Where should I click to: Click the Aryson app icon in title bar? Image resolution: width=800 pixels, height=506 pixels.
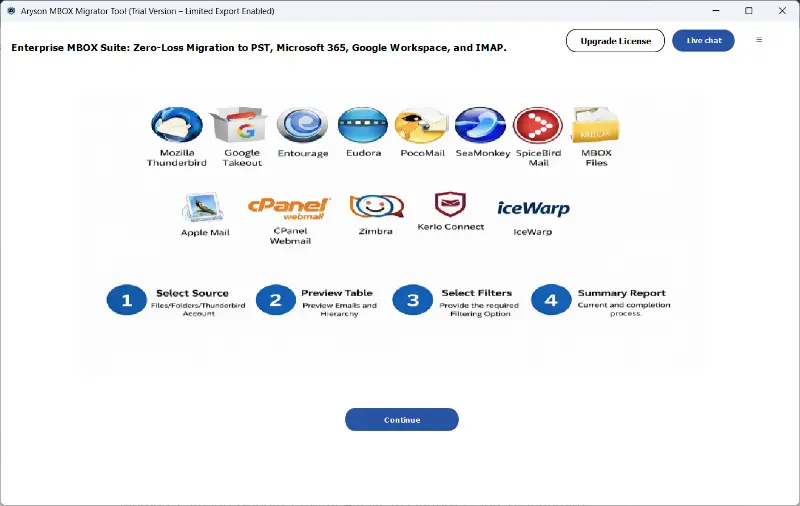11,11
